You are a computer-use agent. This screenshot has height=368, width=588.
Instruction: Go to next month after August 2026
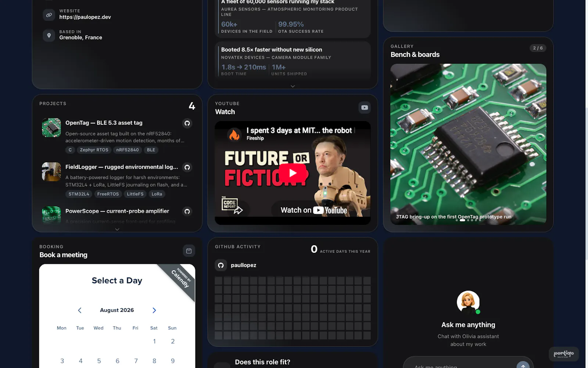(154, 310)
